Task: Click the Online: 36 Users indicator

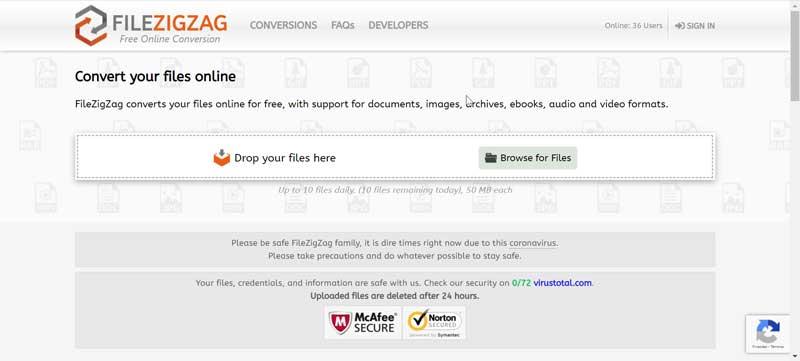Action: pos(633,25)
